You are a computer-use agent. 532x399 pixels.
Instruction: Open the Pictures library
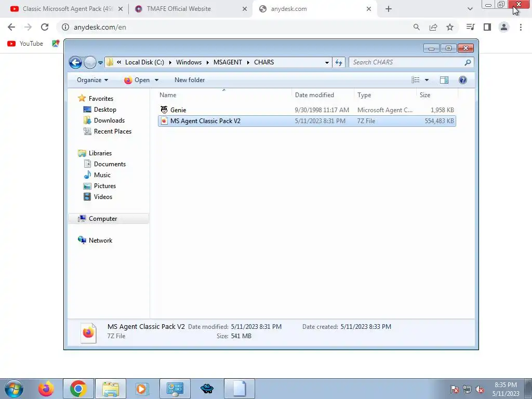(105, 186)
